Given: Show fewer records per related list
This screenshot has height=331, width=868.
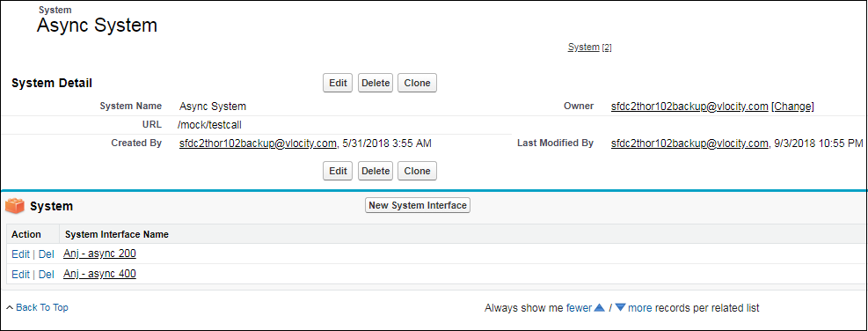Looking at the screenshot, I should pos(579,308).
